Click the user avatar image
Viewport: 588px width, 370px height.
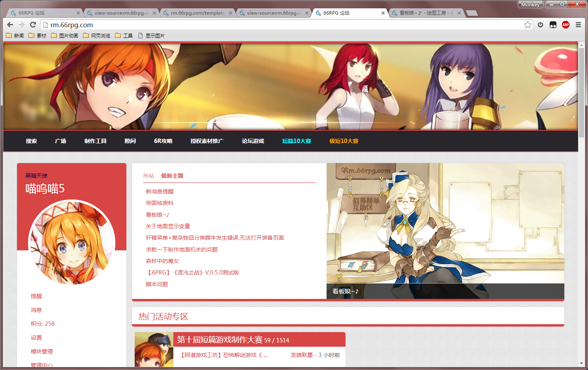click(71, 242)
